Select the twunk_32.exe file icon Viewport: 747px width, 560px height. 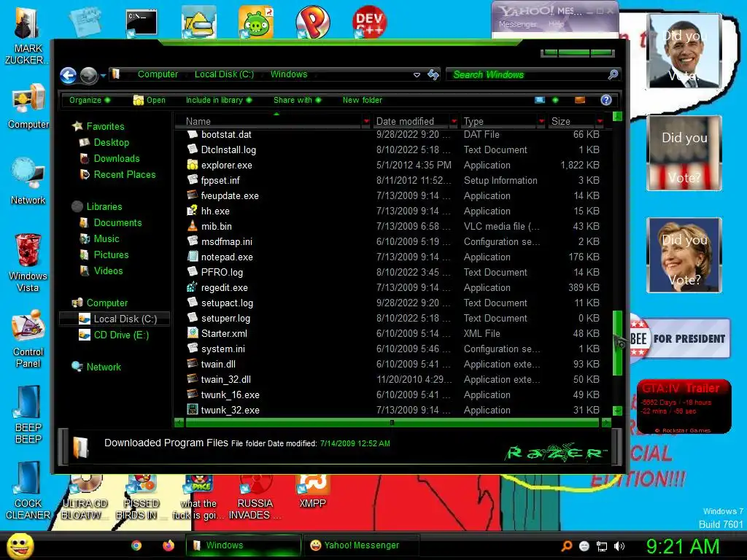193,410
